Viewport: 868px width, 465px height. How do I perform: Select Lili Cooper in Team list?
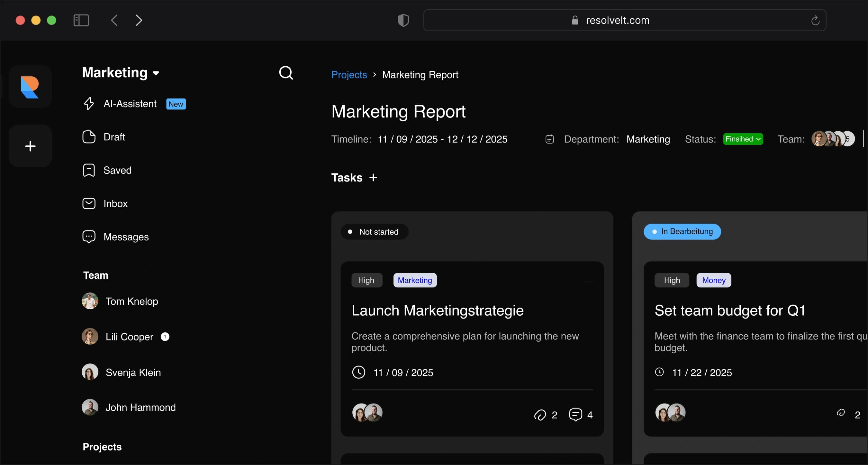pos(129,337)
